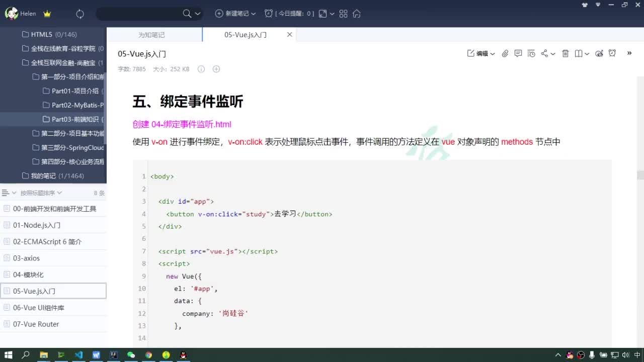
Task: Click the note title 05-Vue.js入门 field
Action: (142, 54)
